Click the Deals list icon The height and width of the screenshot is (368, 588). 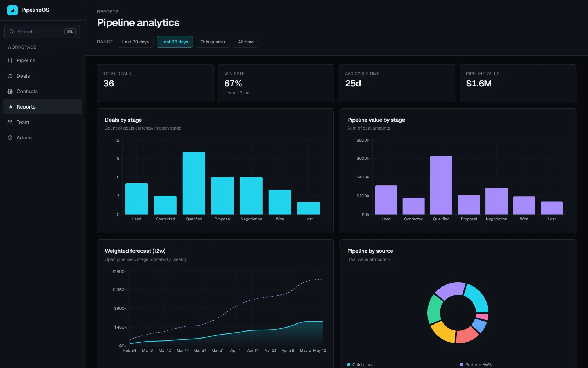[x=10, y=76]
